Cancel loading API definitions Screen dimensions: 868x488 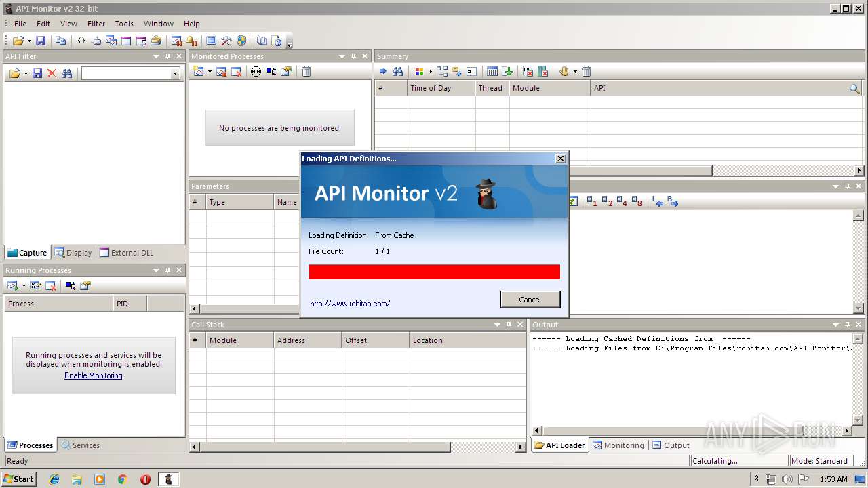pos(530,300)
